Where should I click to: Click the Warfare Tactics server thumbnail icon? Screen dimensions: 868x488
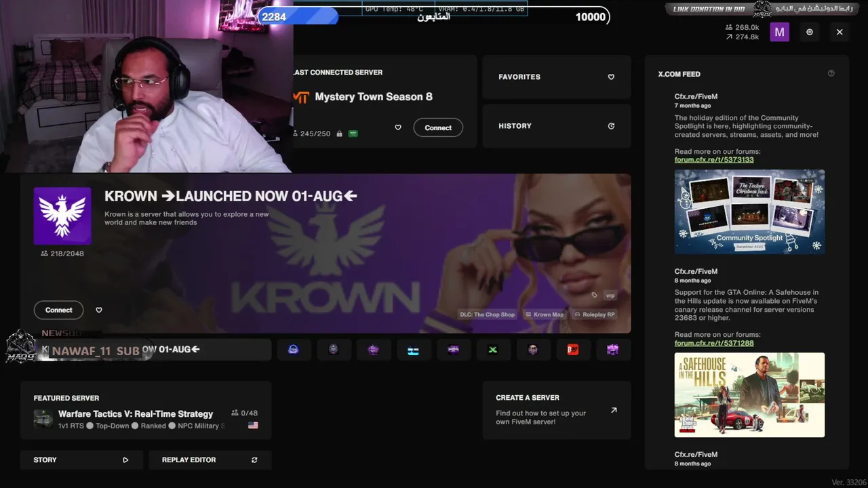click(x=43, y=419)
